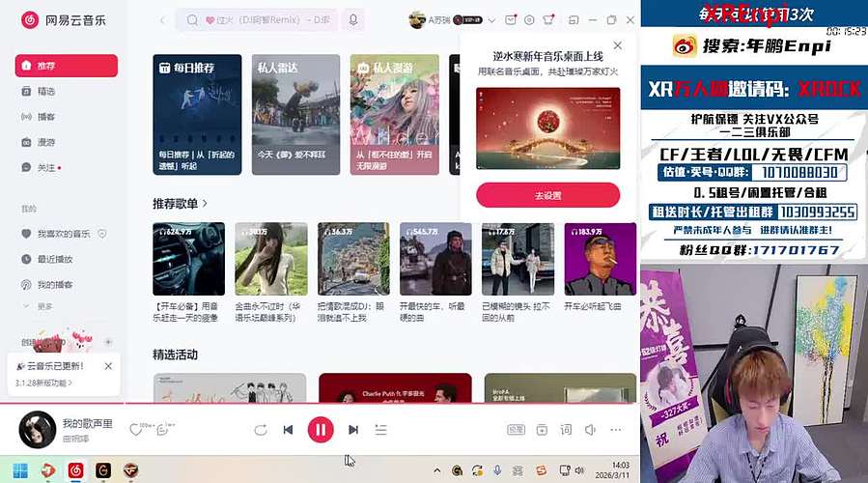Click the microphone icon in the system tray
The width and height of the screenshot is (868, 483).
pos(497,470)
